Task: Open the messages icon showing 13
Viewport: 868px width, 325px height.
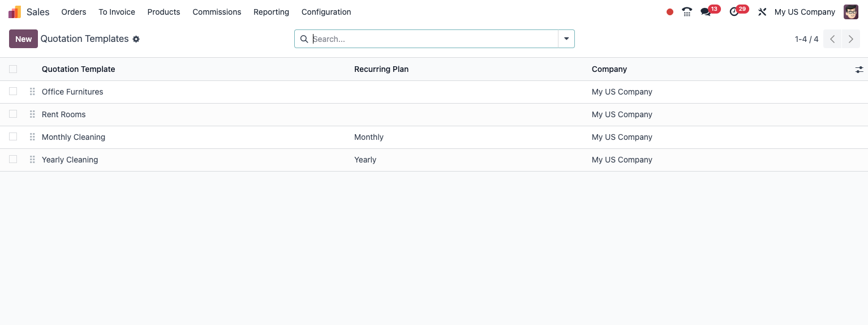Action: point(706,12)
